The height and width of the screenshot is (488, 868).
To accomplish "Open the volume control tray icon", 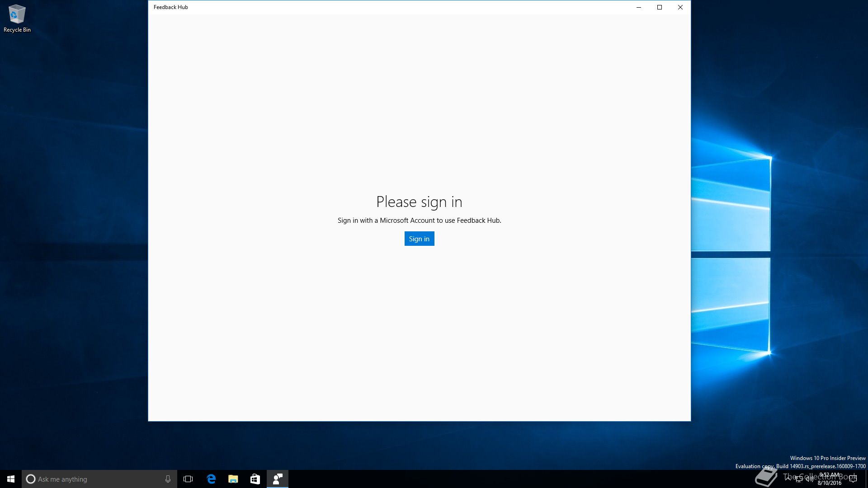I will coord(810,479).
